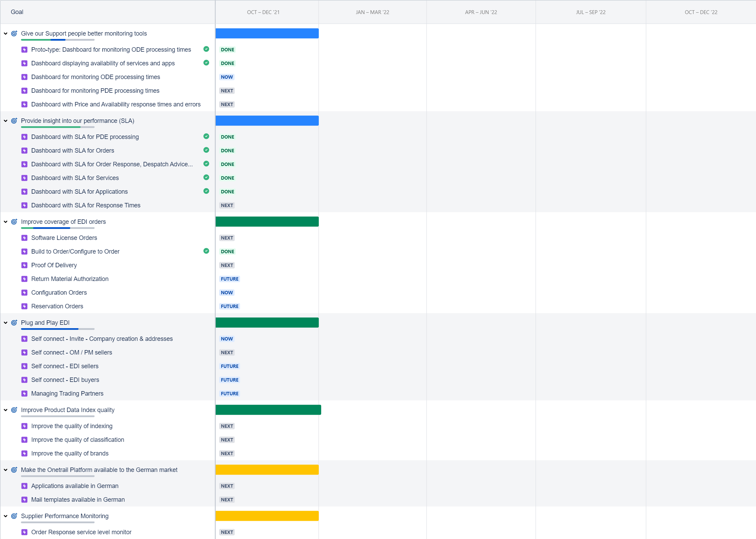Click green done checkmark for Dashboard with SLA for Orders
Image resolution: width=756 pixels, height=539 pixels.
pyautogui.click(x=206, y=150)
